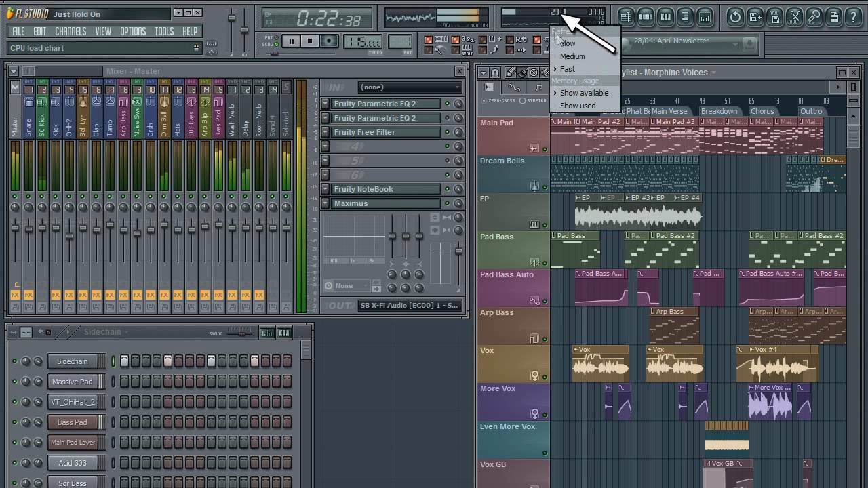Image resolution: width=868 pixels, height=488 pixels.
Task: Open the Mixer toolbar icon
Action: [705, 16]
